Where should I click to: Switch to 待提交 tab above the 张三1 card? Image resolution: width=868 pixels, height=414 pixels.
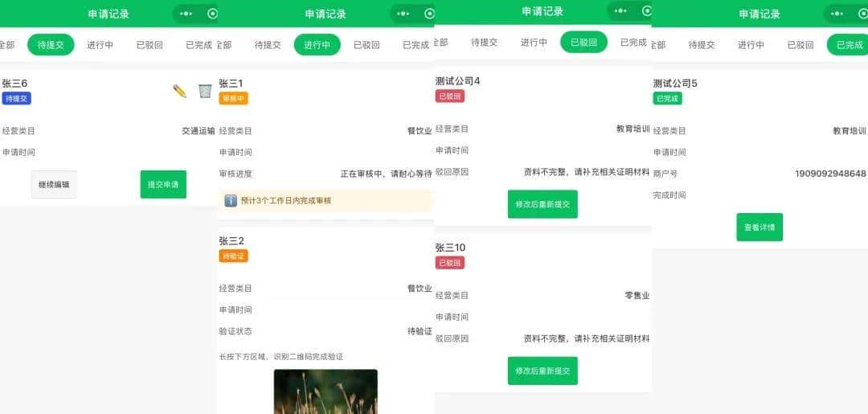click(268, 45)
